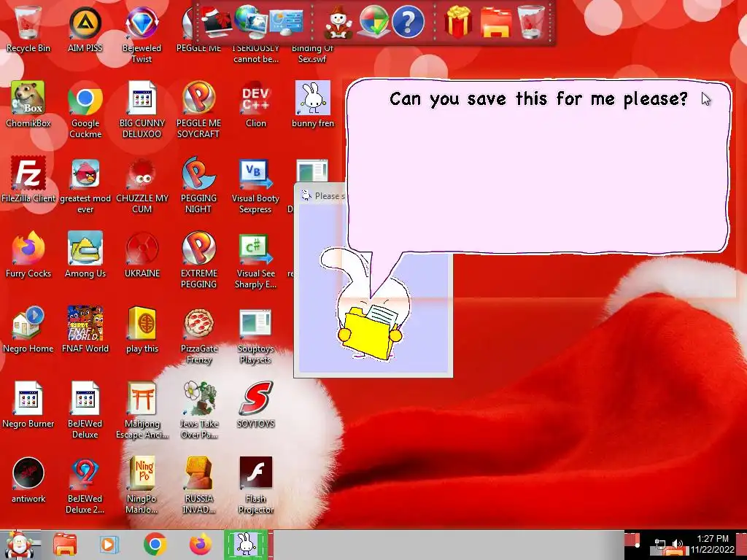Open the Windows flag checkmark icon in dock
This screenshot has height=560, width=747.
click(x=373, y=21)
